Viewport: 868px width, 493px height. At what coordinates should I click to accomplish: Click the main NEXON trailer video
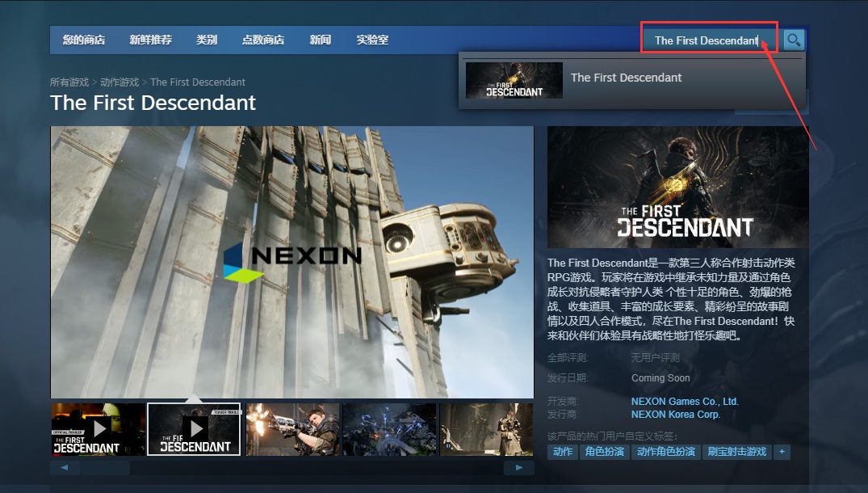[x=291, y=262]
